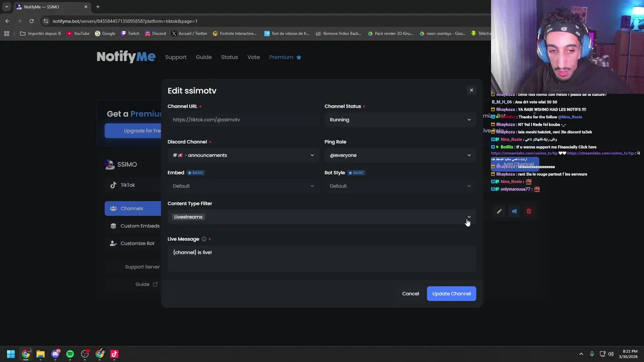The height and width of the screenshot is (362, 644).
Task: Select Custom Embeds in the sidebar
Action: point(133,226)
